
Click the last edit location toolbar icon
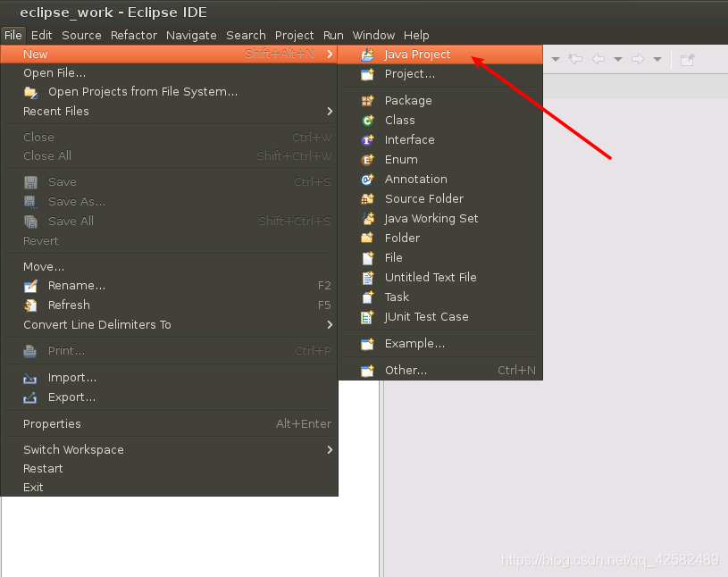coord(576,59)
